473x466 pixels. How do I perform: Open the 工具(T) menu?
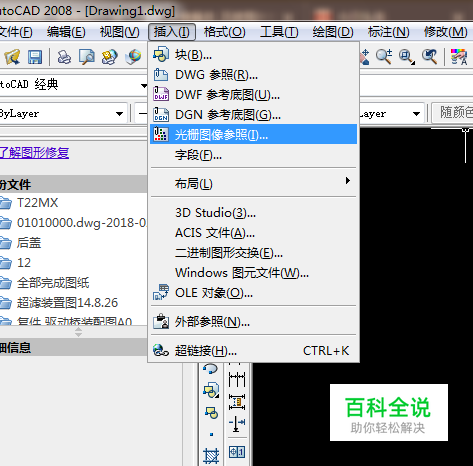tap(279, 32)
